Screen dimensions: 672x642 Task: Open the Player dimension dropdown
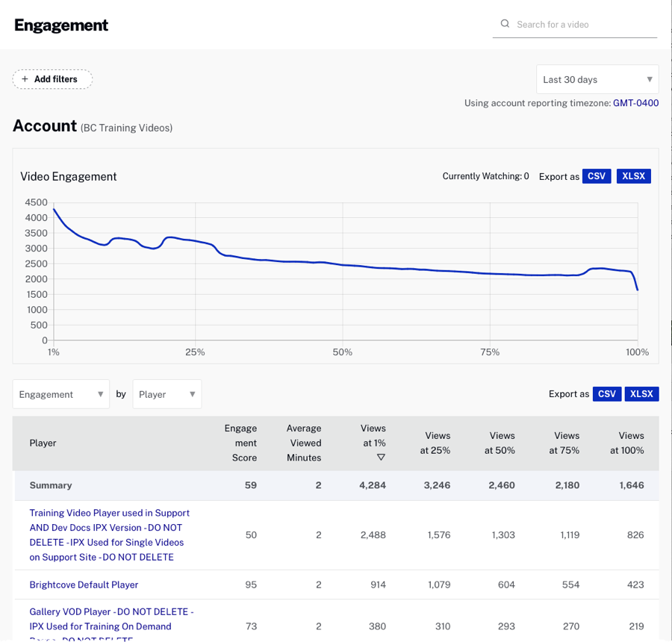(167, 394)
